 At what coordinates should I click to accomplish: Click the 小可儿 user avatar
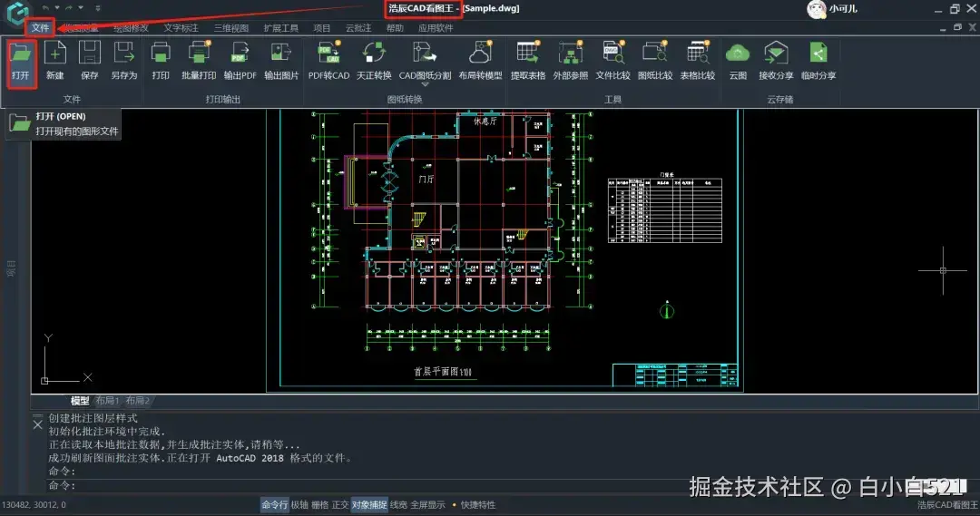817,9
